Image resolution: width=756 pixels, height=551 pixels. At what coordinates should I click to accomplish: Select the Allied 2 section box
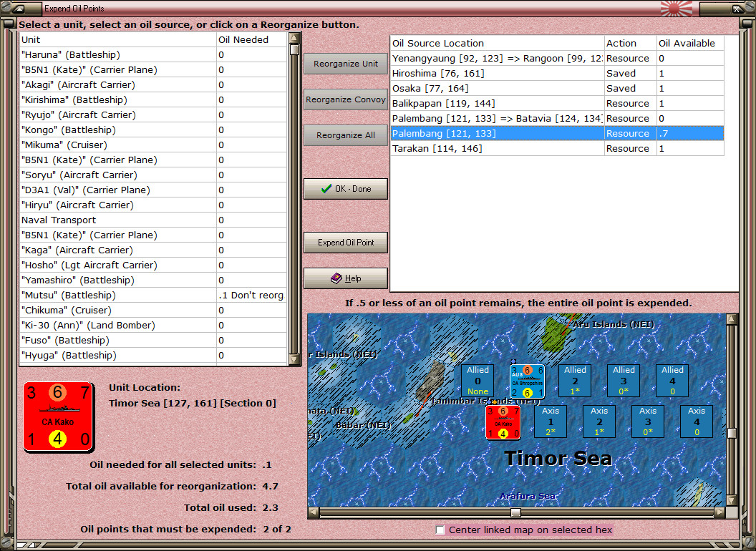575,381
